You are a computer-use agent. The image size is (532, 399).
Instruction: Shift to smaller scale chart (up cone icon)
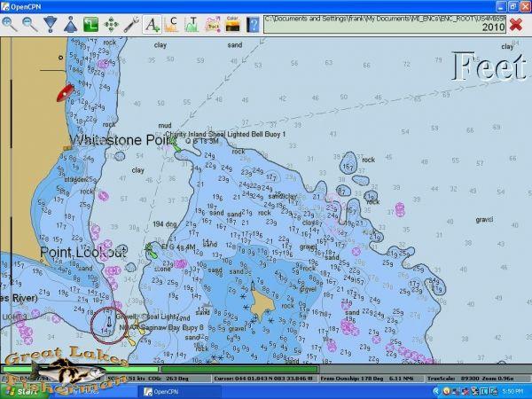point(71,25)
